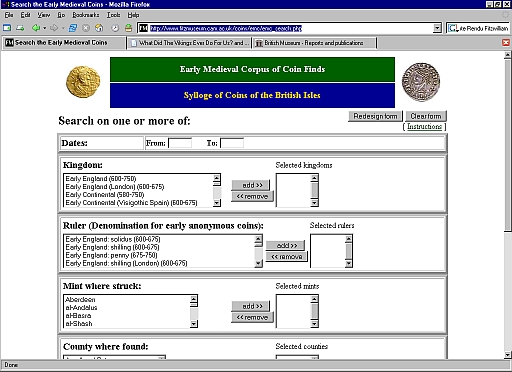Click the downloads toolbar icon
This screenshot has height=372, width=512.
pyautogui.click(x=128, y=28)
